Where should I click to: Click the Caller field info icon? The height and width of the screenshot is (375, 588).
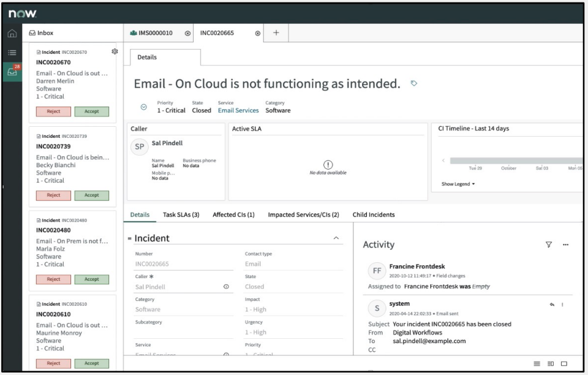click(x=226, y=287)
